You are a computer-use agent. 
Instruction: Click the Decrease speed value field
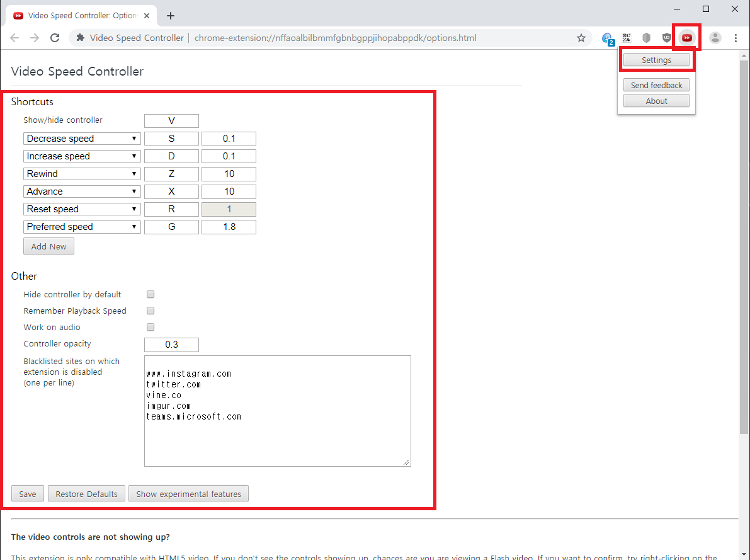click(x=229, y=139)
